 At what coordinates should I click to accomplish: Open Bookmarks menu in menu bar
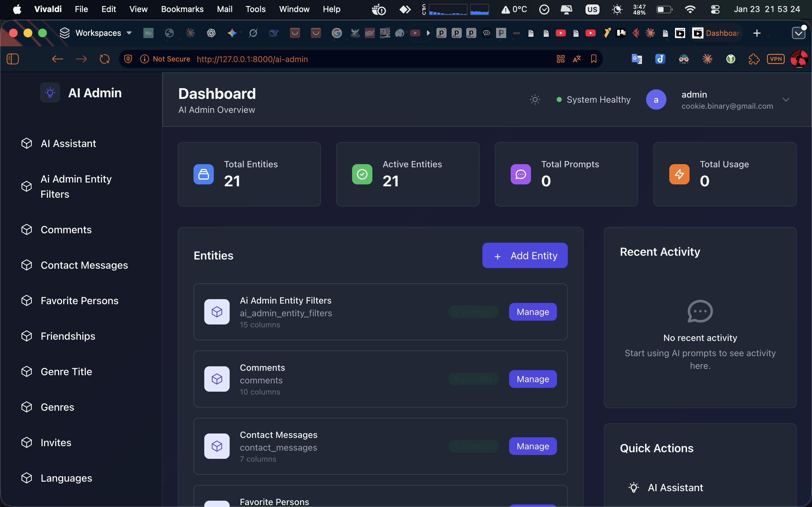(182, 9)
